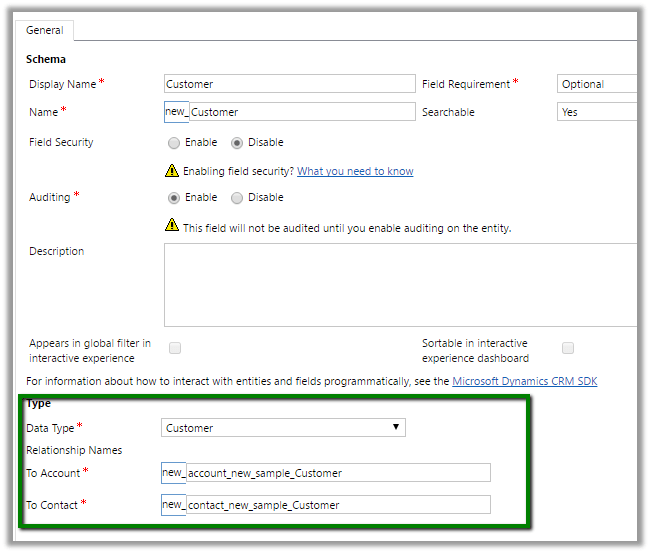This screenshot has height=553, width=650.
Task: Click the auditing warning icon
Action: [172, 227]
